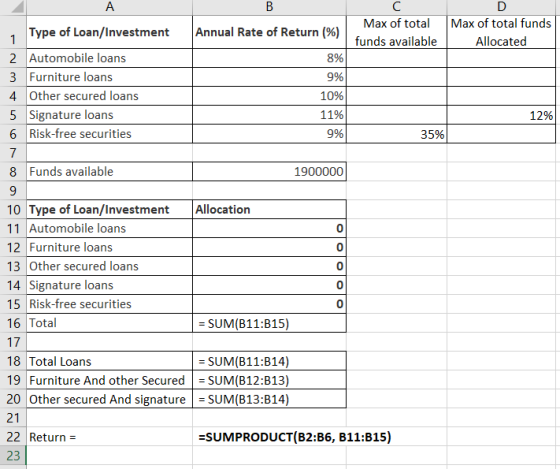
Task: Select Furniture loans allocation cell B12
Action: (269, 248)
